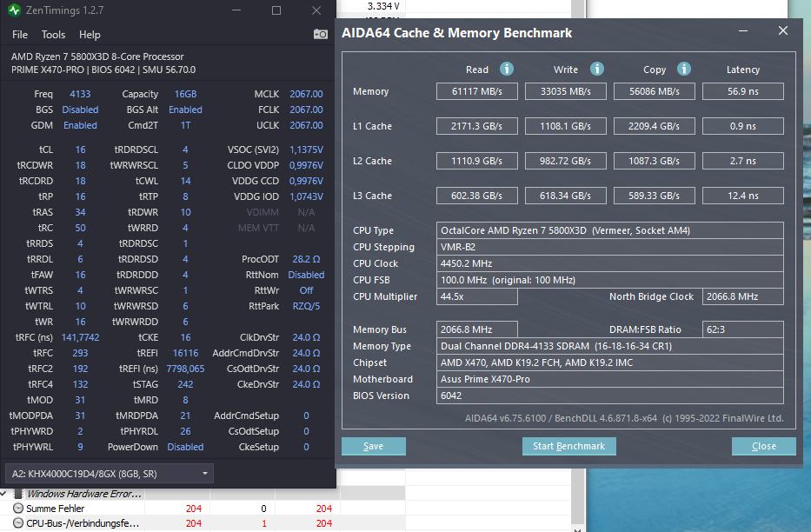Click the Memory Read value 61117 MB/s

click(477, 91)
